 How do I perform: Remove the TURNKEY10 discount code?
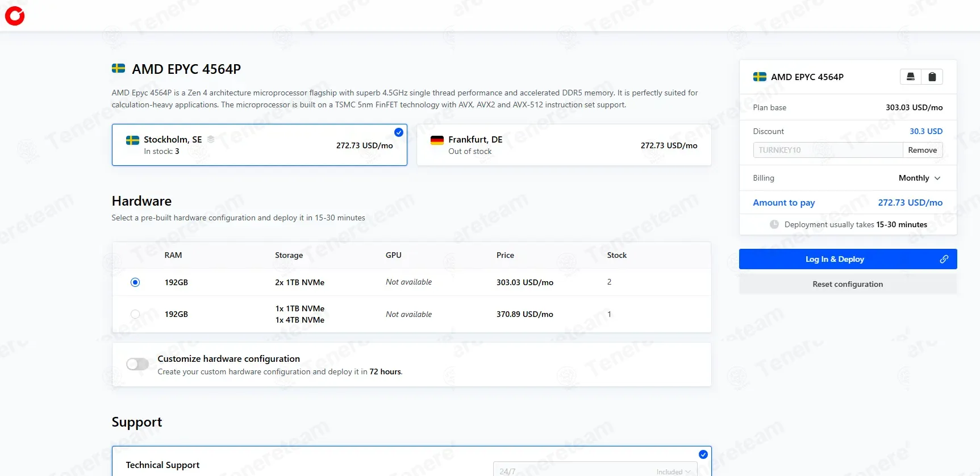tap(922, 150)
